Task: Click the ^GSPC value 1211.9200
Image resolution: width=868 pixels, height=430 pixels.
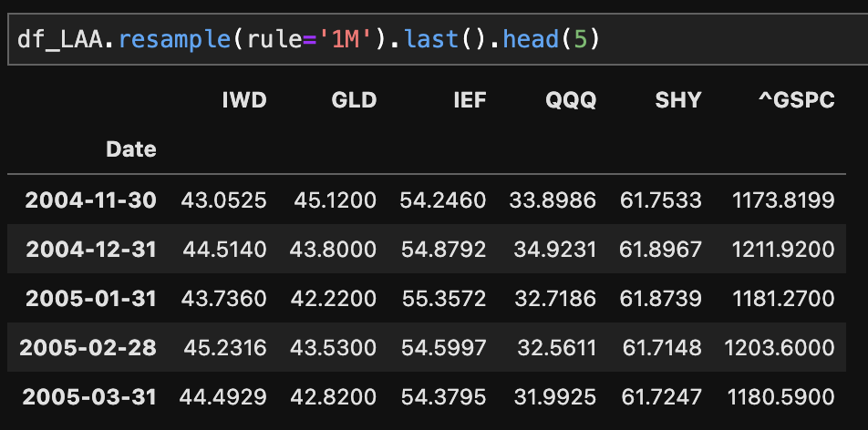Action: tap(783, 250)
